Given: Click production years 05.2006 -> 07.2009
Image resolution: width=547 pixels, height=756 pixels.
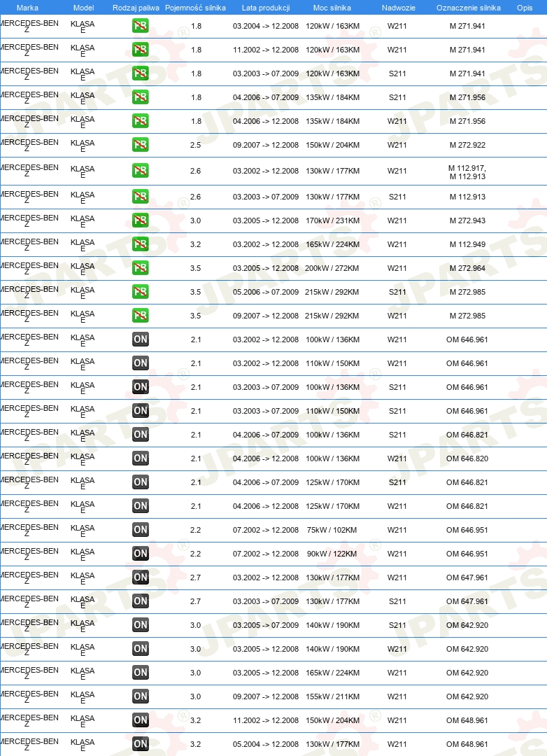Looking at the screenshot, I should coord(266,292).
